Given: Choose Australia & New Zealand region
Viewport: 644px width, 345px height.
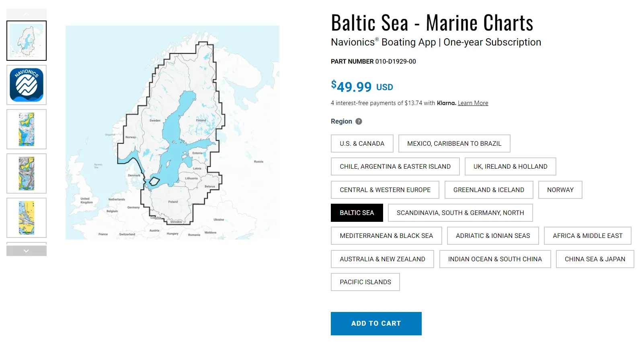Looking at the screenshot, I should [382, 259].
